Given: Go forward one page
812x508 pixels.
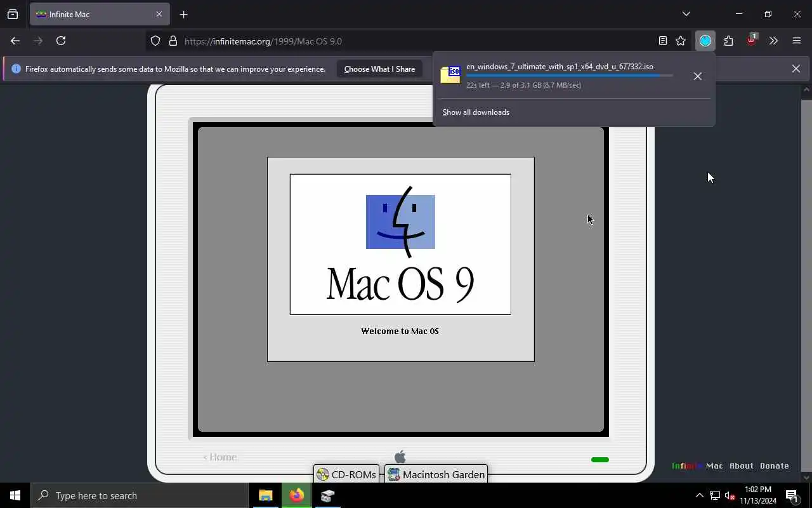Looking at the screenshot, I should [x=38, y=41].
